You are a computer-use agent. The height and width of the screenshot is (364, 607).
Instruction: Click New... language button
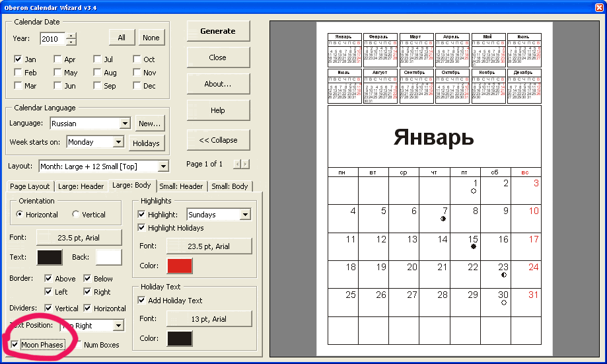(x=150, y=124)
